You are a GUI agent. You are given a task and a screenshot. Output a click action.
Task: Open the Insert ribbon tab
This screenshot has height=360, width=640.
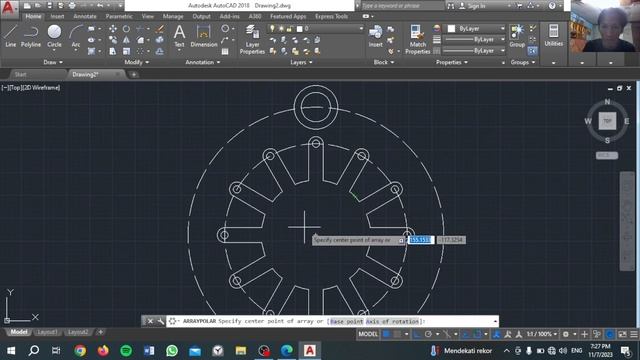pos(57,16)
